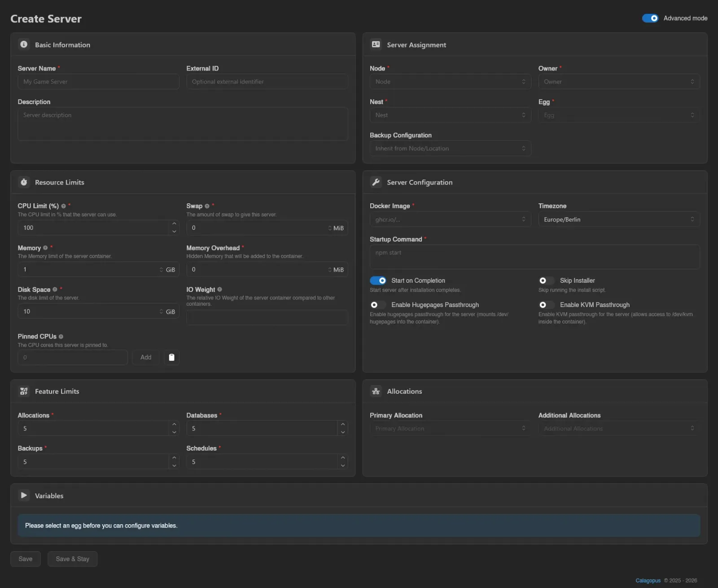
Task: Click the CPU Limit help icon
Action: coord(64,206)
